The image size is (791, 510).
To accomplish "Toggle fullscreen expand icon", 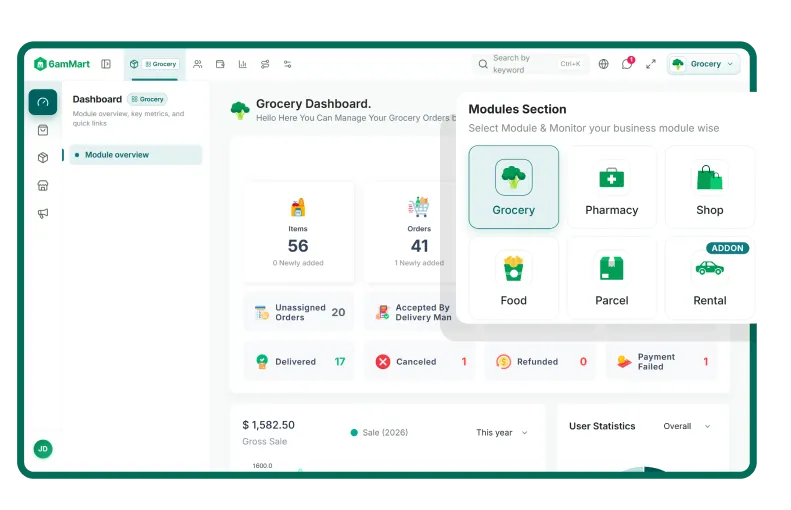I will [651, 64].
